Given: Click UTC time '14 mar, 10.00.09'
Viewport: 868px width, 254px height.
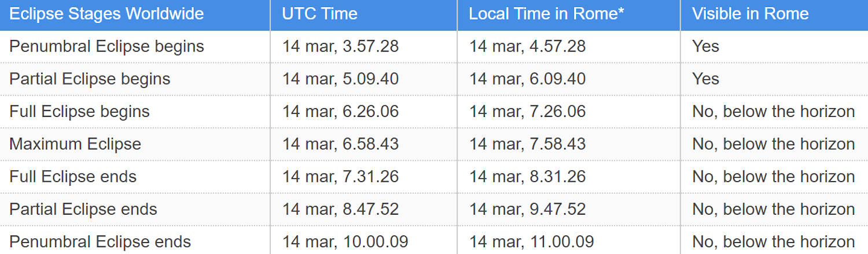Looking at the screenshot, I should pos(345,241).
